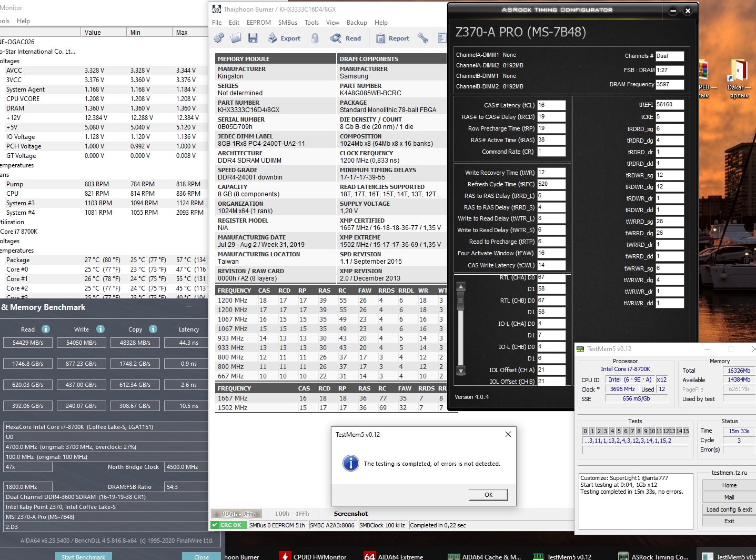This screenshot has width=756, height=560.
Task: Close the TestMem5 completion dialog with X
Action: (508, 434)
